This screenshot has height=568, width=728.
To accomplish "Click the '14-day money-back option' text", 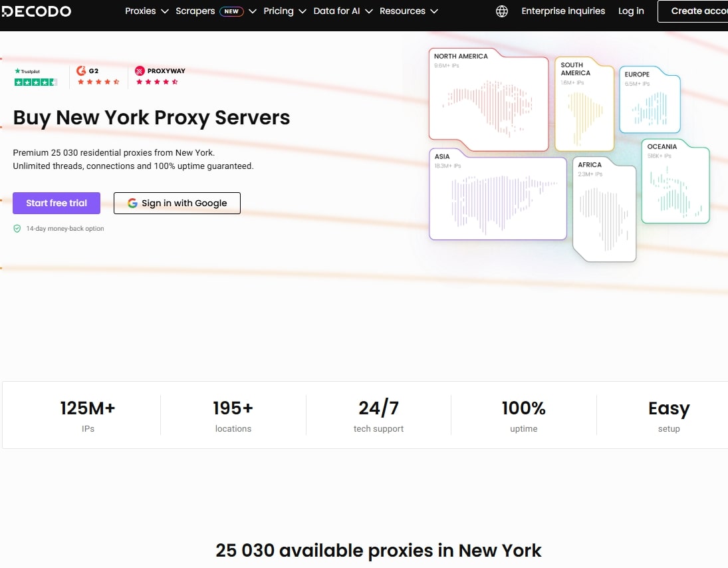I will coord(65,229).
